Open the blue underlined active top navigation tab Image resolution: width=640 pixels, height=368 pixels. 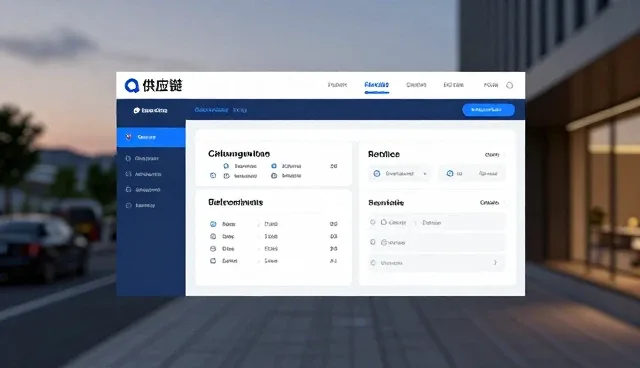[x=376, y=85]
